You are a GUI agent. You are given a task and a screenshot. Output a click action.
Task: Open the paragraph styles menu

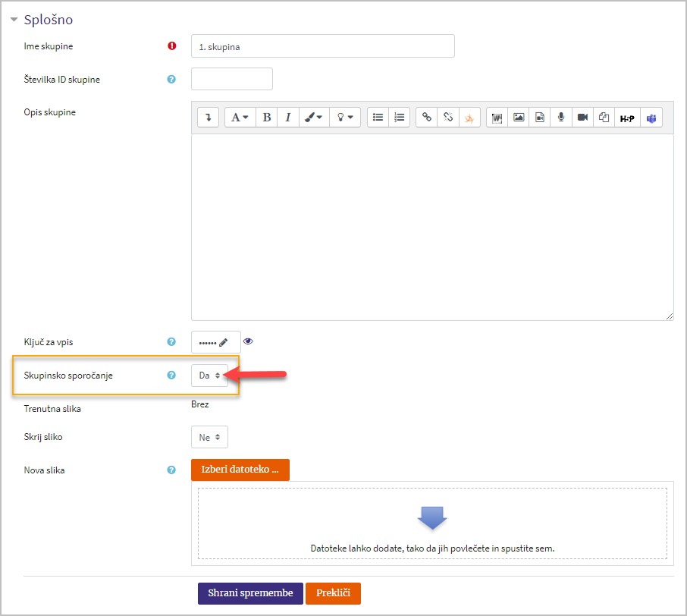(240, 118)
